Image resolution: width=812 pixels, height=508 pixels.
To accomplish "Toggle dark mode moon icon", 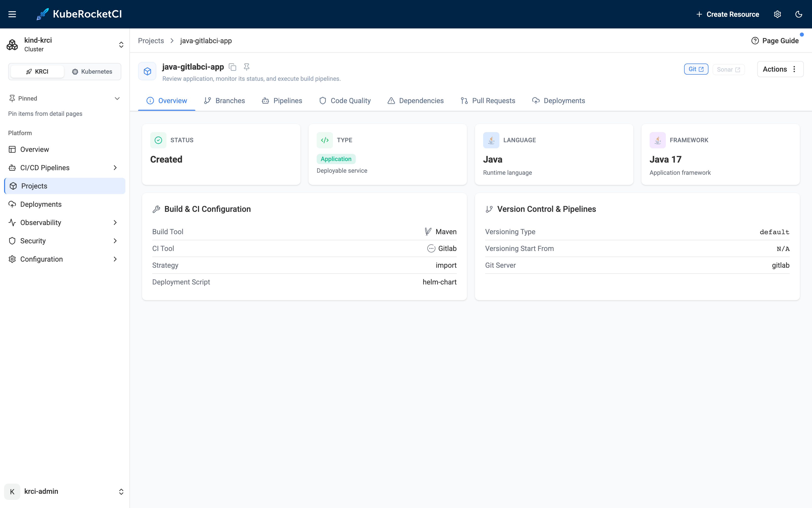I will pos(799,14).
